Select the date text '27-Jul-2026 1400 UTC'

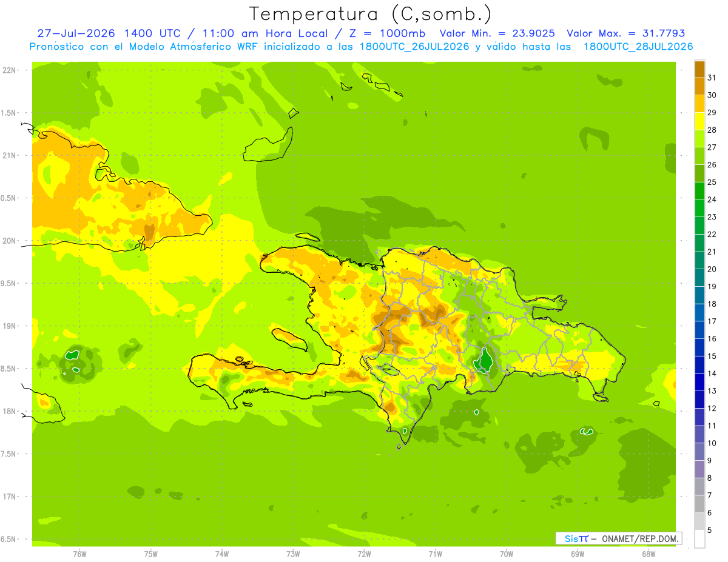109,33
